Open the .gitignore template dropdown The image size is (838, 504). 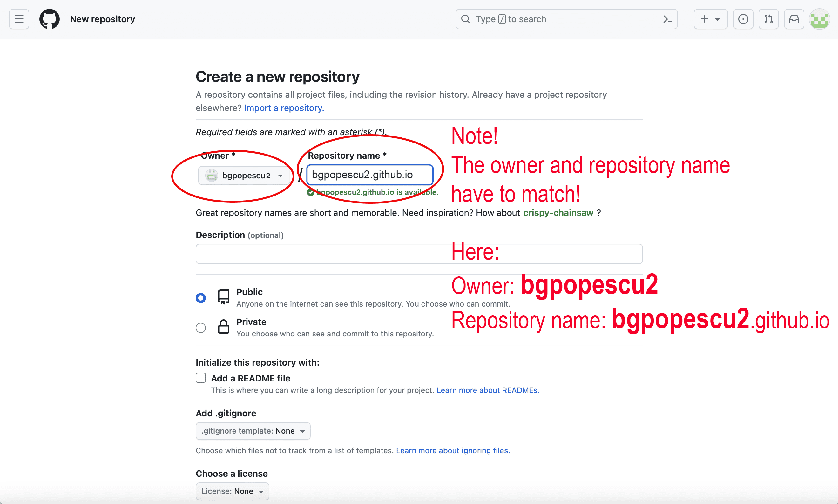click(x=253, y=431)
